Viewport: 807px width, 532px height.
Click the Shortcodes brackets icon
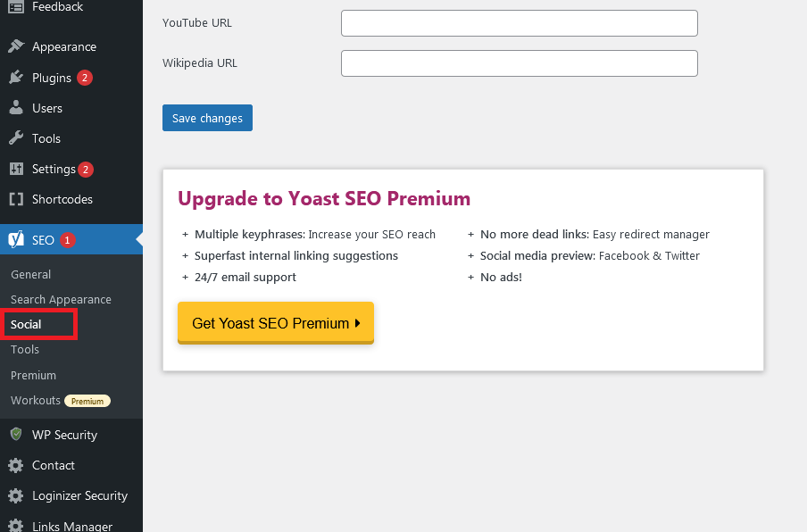coord(16,199)
